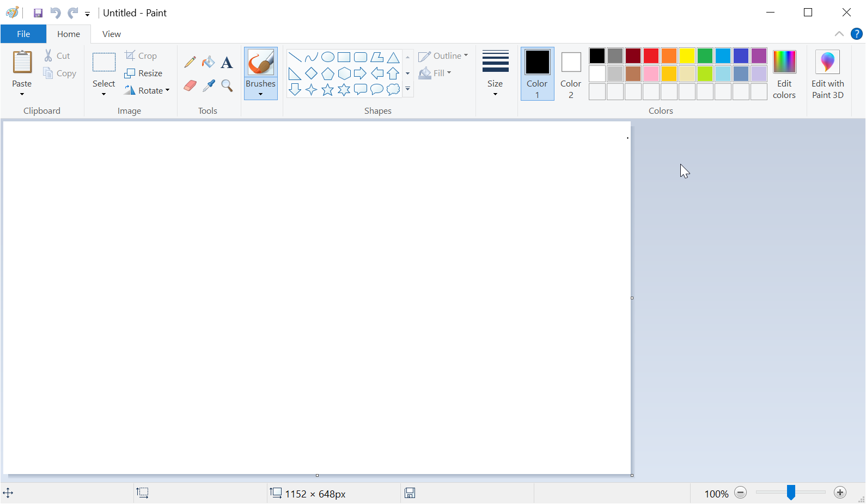Select the Fill with color bucket tool
The height and width of the screenshot is (504, 866).
209,62
